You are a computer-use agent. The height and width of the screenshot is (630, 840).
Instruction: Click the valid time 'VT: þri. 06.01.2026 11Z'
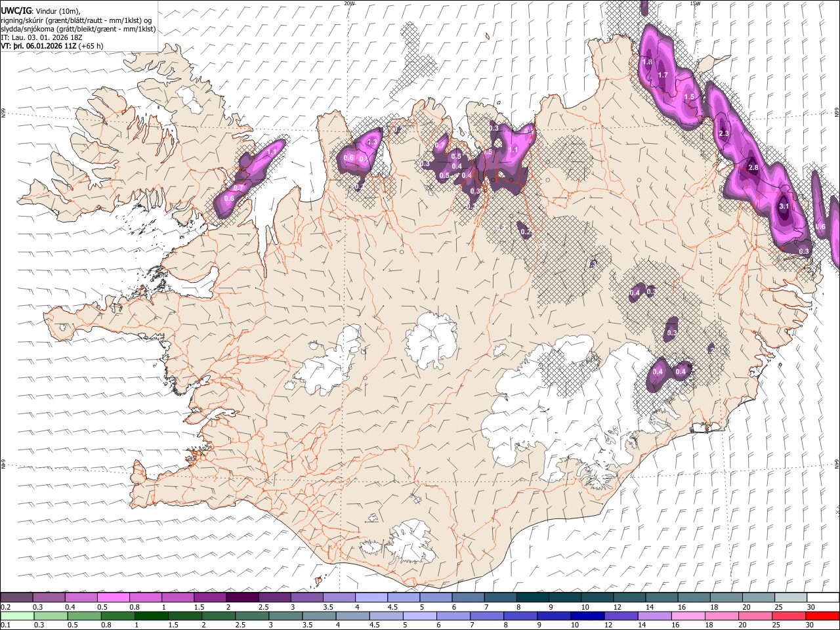38,46
